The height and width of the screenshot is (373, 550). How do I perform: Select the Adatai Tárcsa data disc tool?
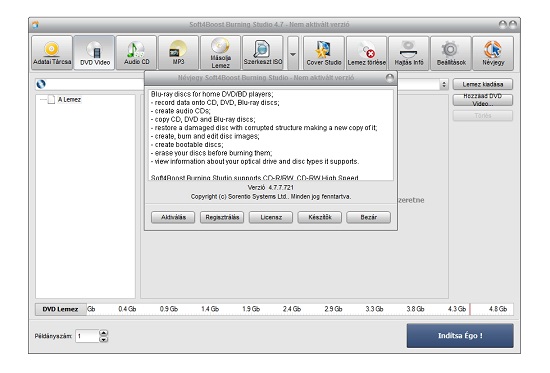coord(52,53)
